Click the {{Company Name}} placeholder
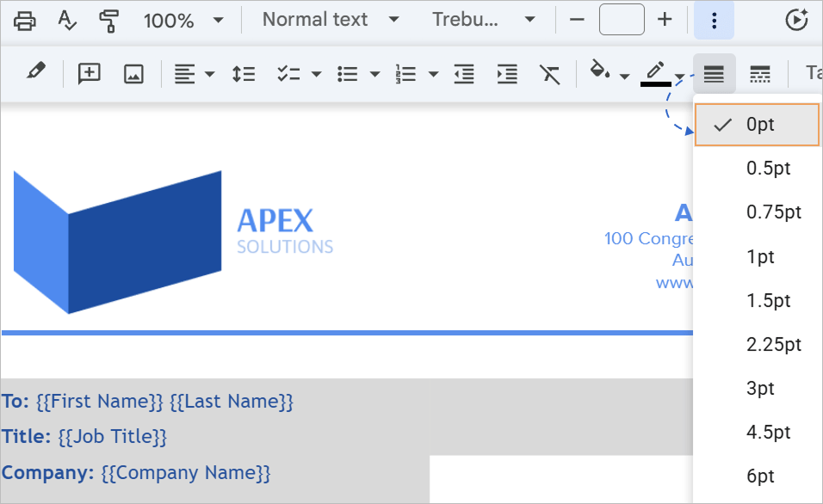 click(x=186, y=473)
